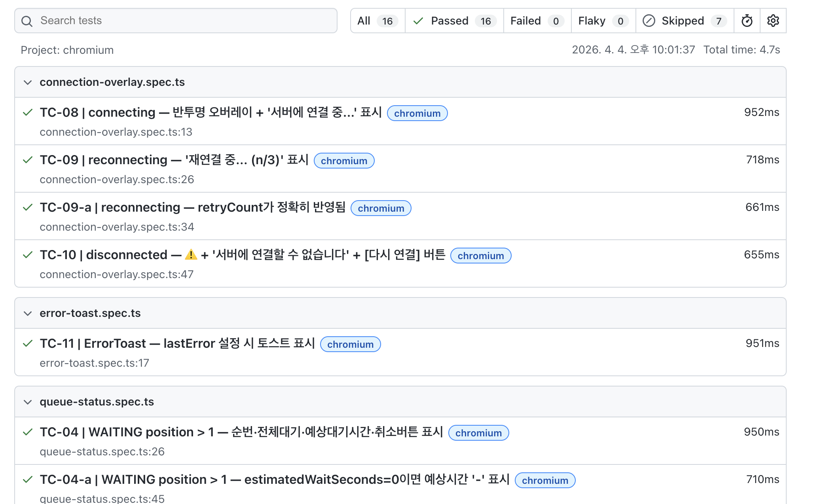Open the TC-09 reconnecting test result
The image size is (827, 504).
174,160
